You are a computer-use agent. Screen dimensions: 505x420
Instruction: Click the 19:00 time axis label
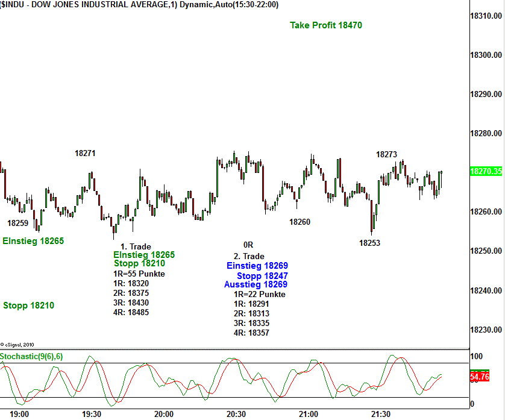[20, 415]
